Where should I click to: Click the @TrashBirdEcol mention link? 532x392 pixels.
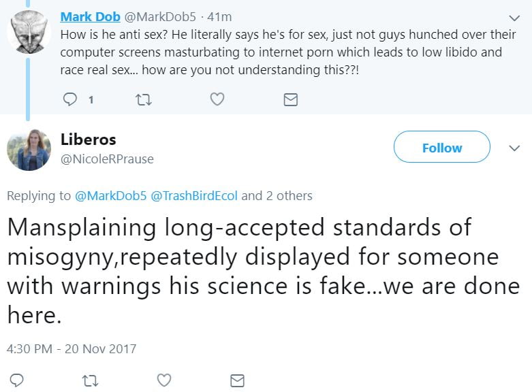point(193,196)
